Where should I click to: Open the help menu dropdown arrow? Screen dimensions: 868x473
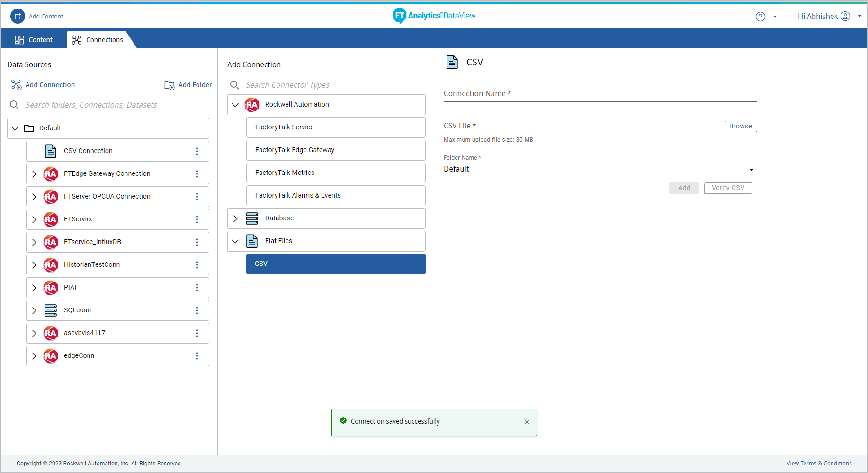(775, 17)
